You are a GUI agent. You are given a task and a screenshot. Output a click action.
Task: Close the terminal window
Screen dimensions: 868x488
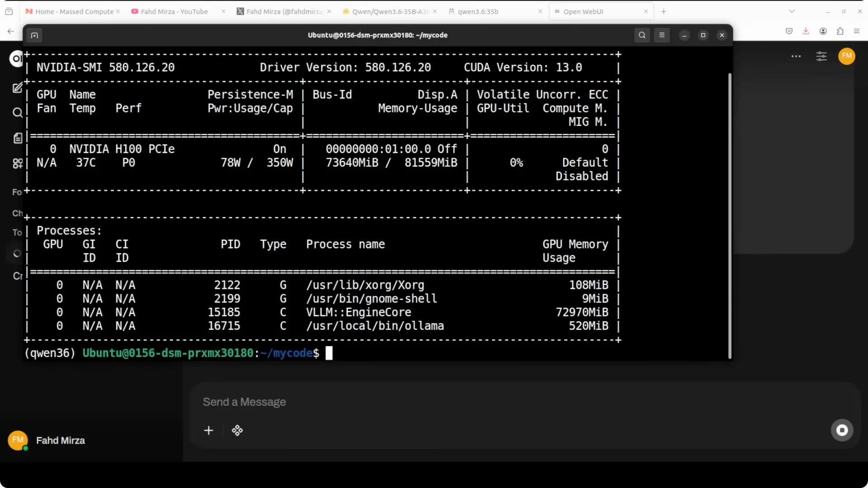click(722, 35)
